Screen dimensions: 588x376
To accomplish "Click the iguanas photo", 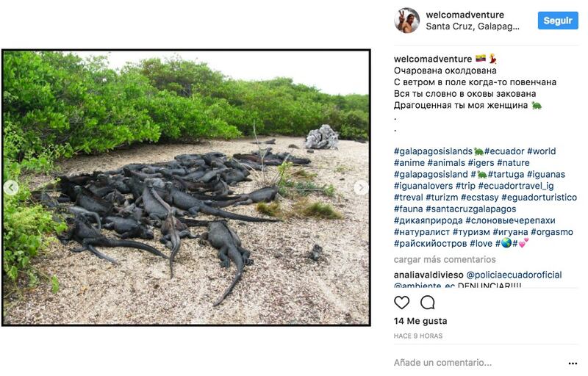I will 186,187.
